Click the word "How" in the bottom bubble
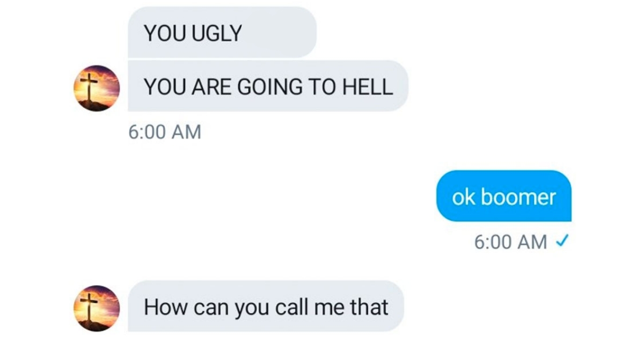The height and width of the screenshot is (337, 644). [162, 307]
